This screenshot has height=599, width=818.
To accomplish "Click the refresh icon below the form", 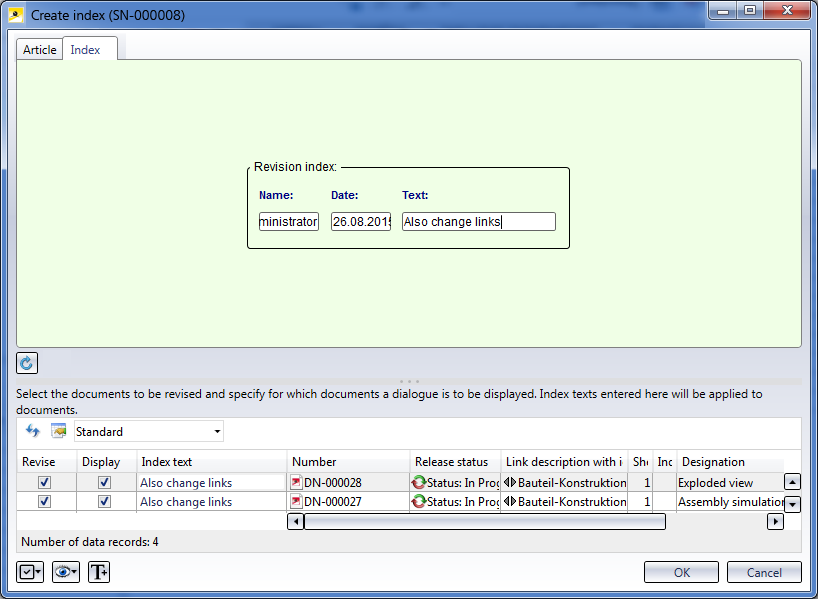I will click(27, 363).
